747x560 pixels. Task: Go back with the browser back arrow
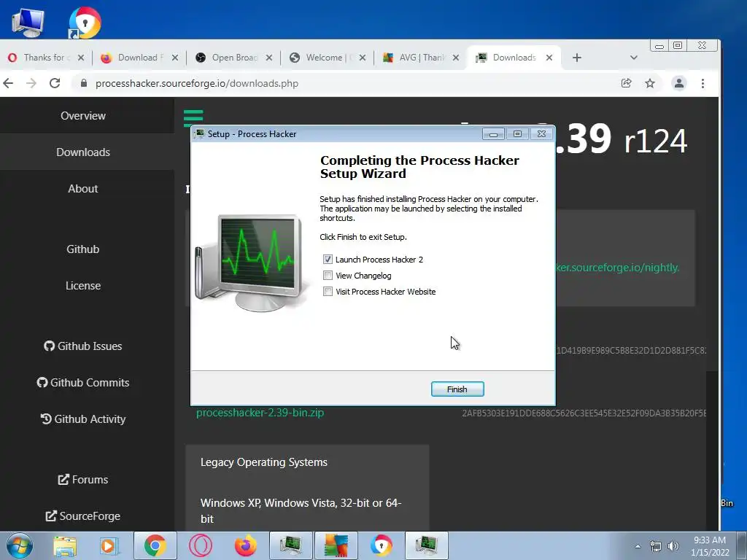point(8,83)
